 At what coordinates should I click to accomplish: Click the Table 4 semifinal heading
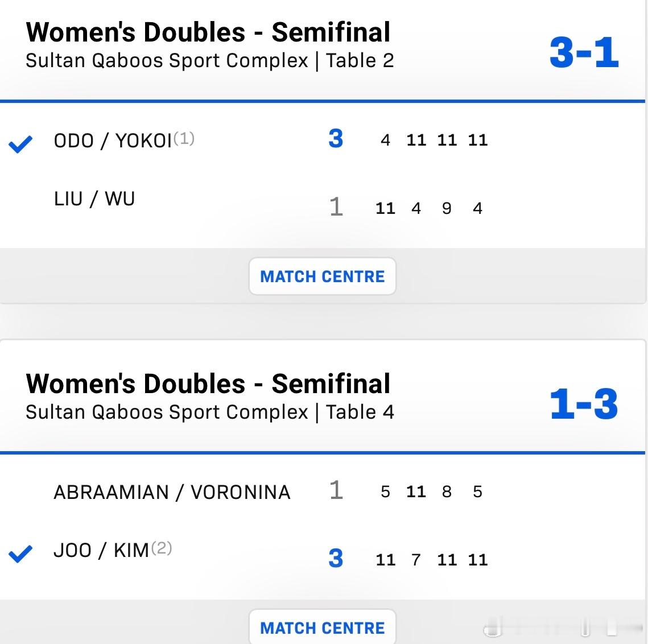[x=208, y=383]
